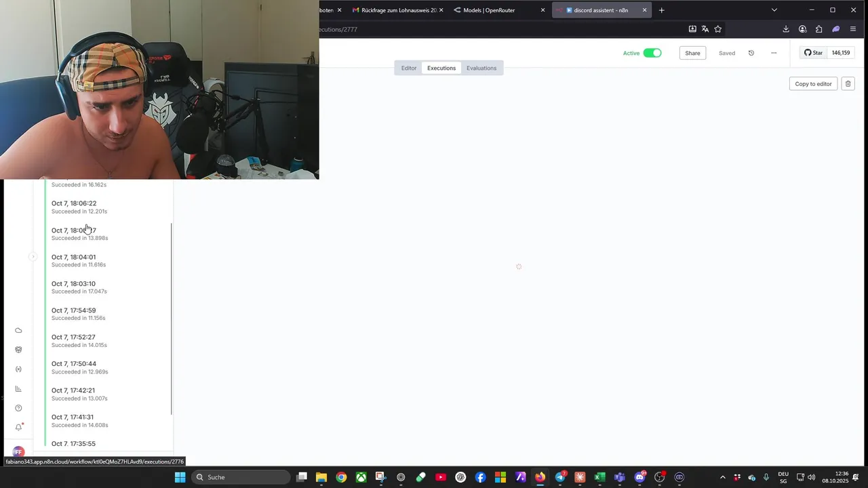The image size is (868, 488).
Task: Open the templates box icon in sidebar
Action: click(x=18, y=350)
